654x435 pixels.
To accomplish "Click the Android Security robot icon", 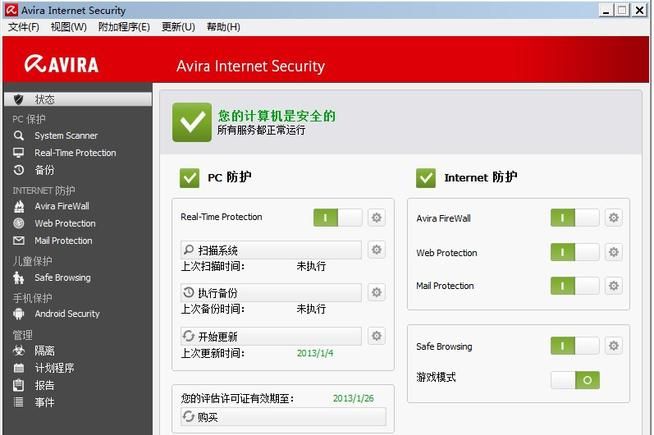I will click(18, 314).
